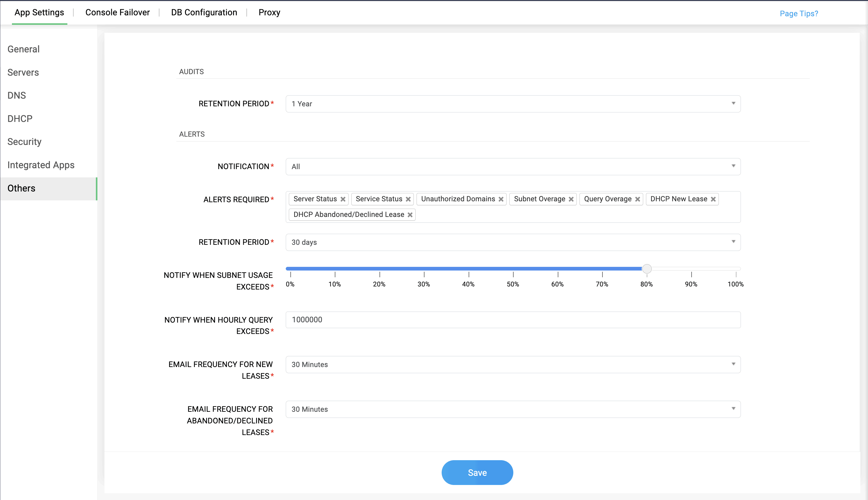Open the Notification dropdown

click(x=513, y=167)
